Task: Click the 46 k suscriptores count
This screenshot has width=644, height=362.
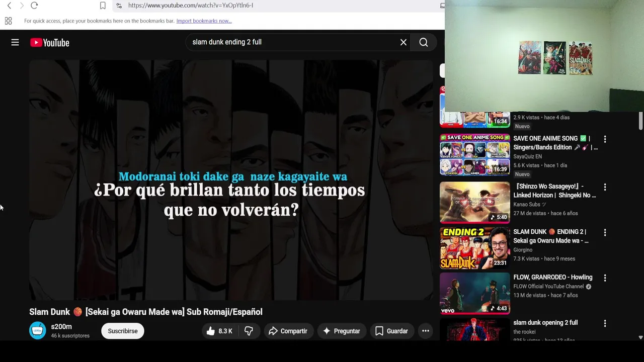Action: pyautogui.click(x=70, y=336)
